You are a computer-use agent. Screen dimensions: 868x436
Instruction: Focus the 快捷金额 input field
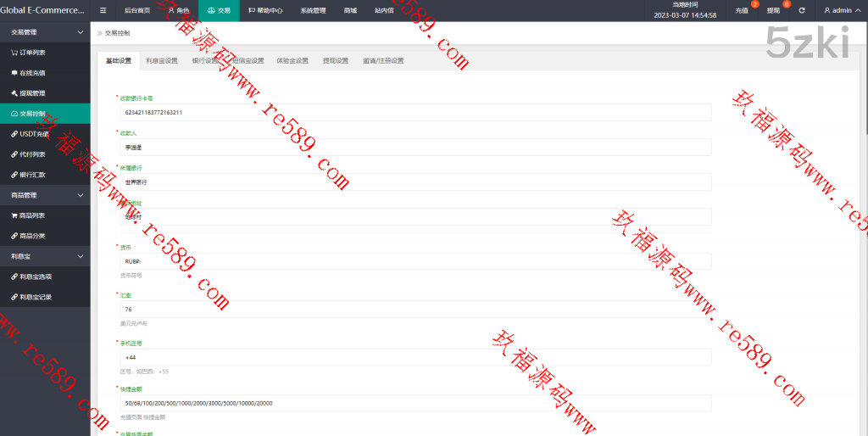[415, 403]
